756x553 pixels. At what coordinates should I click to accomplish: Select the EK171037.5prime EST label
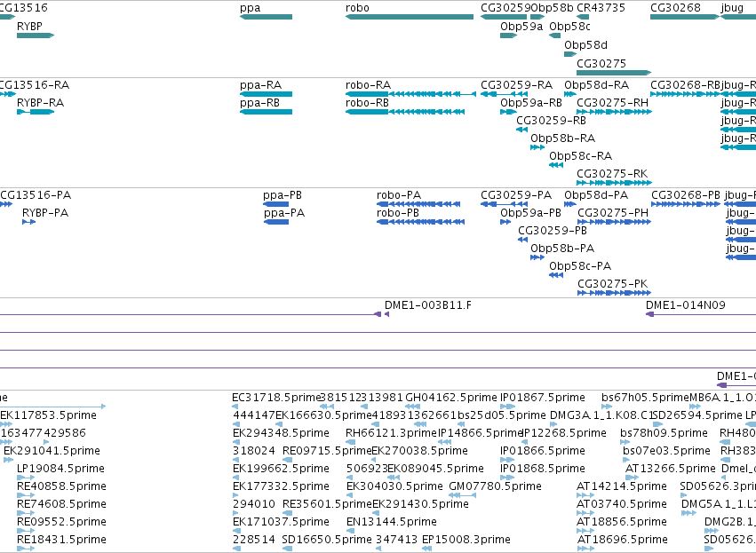coord(281,522)
